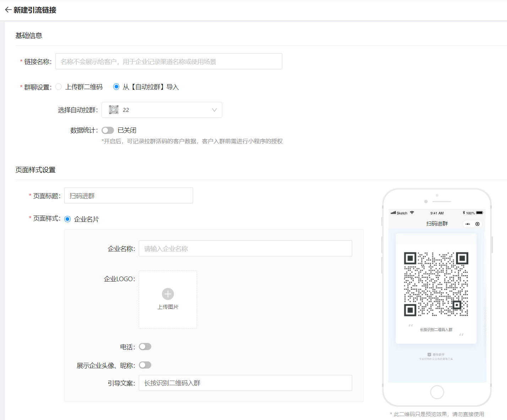Screen dimensions: 507x420
Task: Toggle the 数据统计 switch
Action: [x=108, y=130]
